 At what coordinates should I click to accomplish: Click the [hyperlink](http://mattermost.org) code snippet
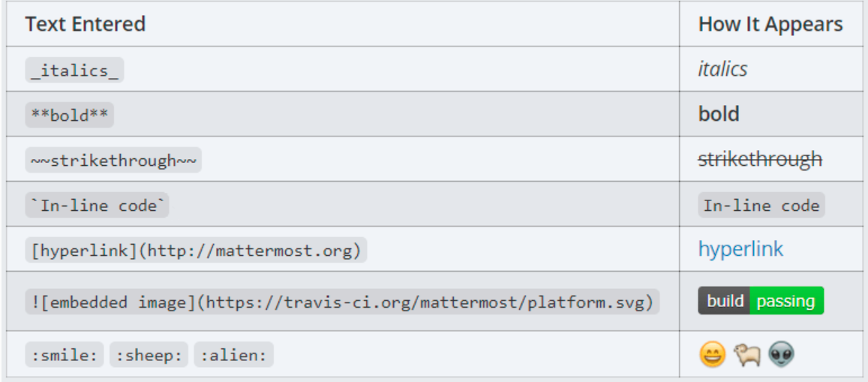coord(196,250)
